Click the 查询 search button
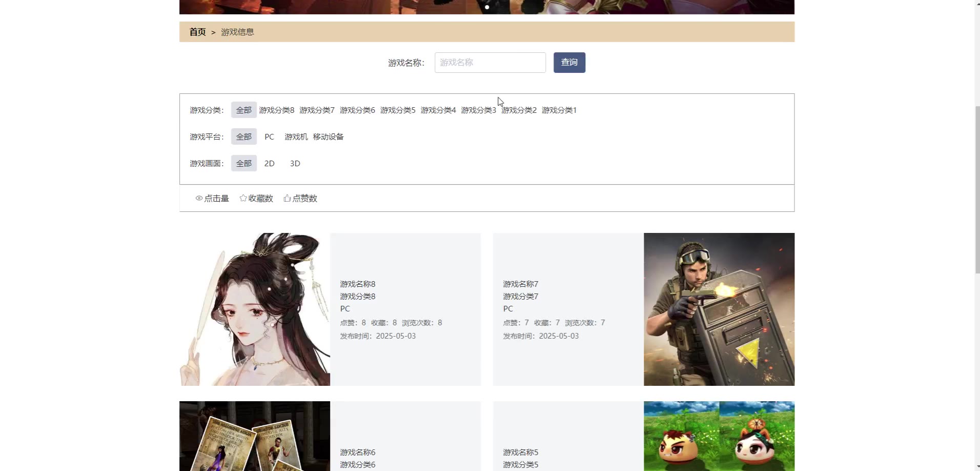Screen dimensions: 980x471 [569, 63]
